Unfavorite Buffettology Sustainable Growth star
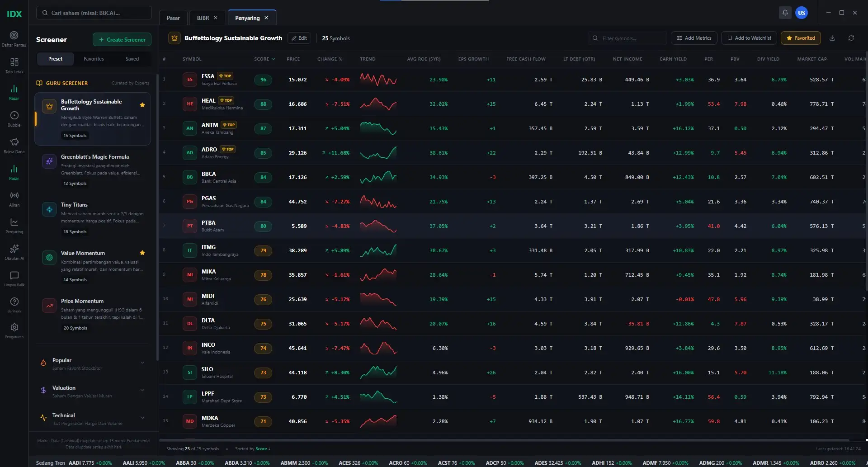The image size is (868, 467). pyautogui.click(x=142, y=105)
